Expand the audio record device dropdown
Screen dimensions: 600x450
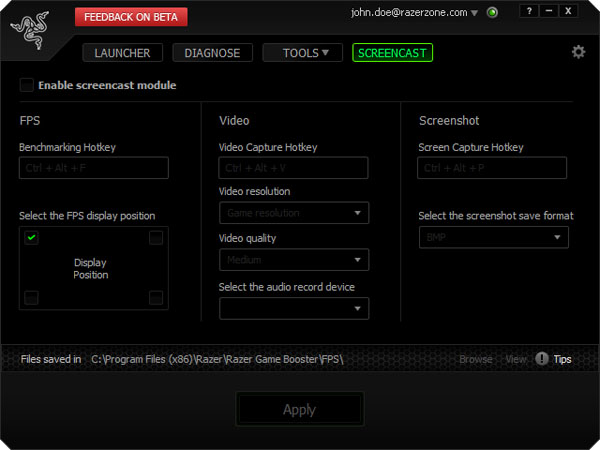click(x=294, y=308)
